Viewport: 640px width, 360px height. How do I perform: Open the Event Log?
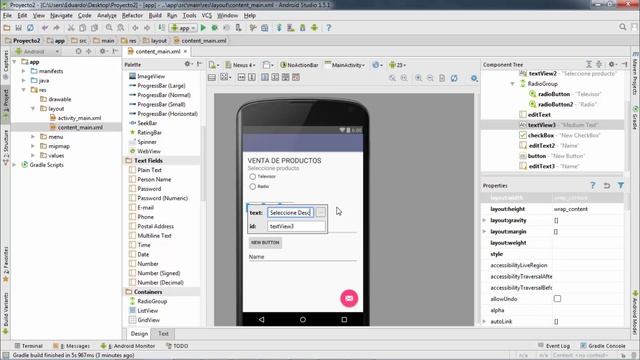click(554, 346)
